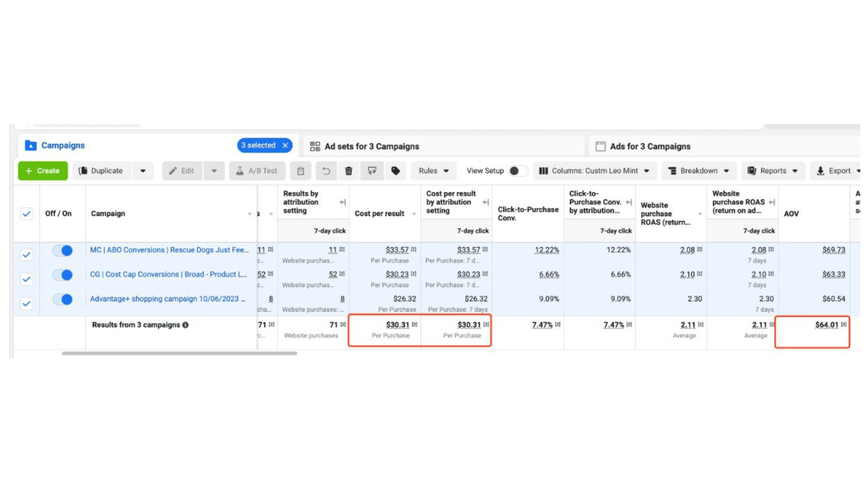Clear selection with the X on 3 selected
The height and width of the screenshot is (482, 868).
point(286,146)
